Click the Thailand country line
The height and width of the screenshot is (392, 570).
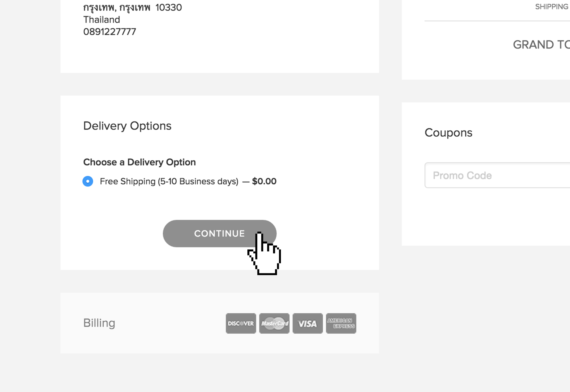click(x=101, y=19)
